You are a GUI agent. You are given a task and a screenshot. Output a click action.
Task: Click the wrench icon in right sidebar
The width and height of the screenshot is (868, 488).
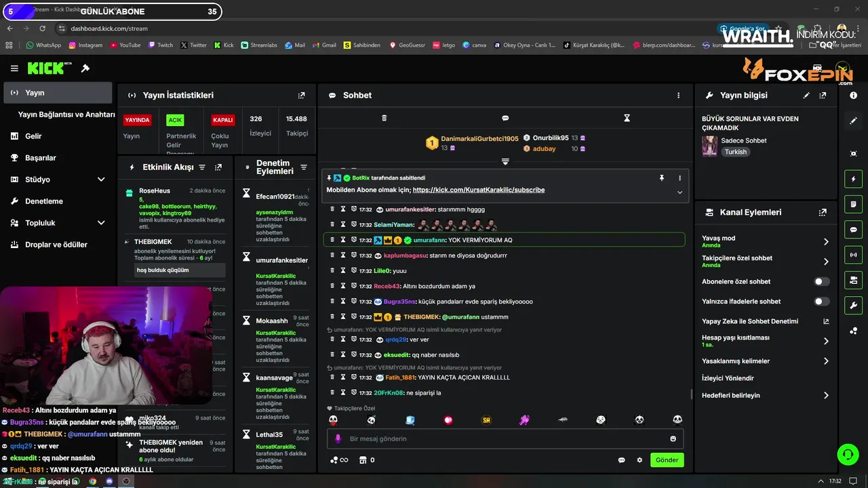853,305
